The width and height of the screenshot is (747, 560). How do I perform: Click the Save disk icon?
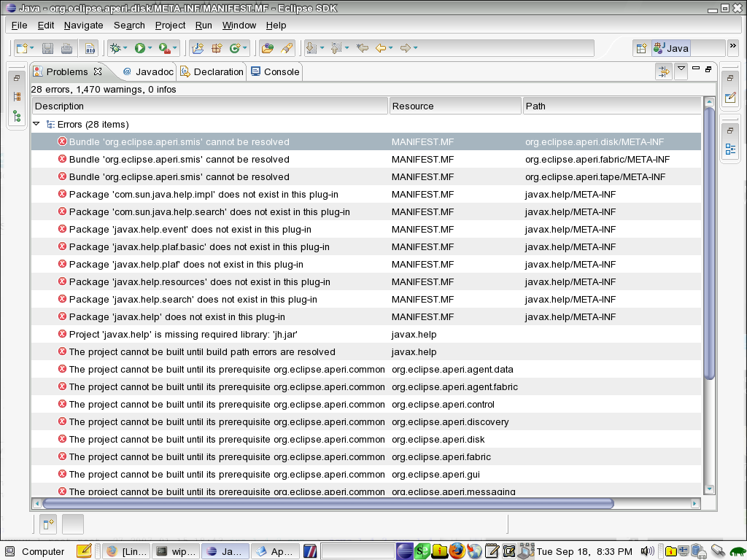(x=47, y=48)
